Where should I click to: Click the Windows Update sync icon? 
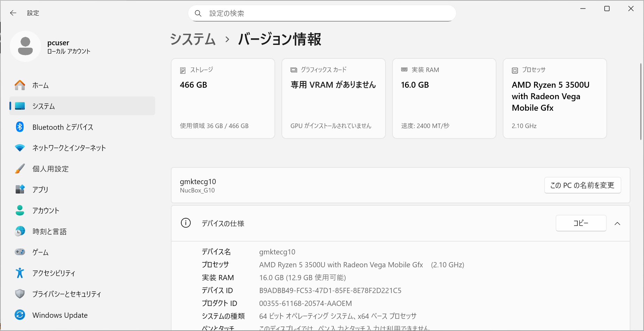[x=20, y=315]
